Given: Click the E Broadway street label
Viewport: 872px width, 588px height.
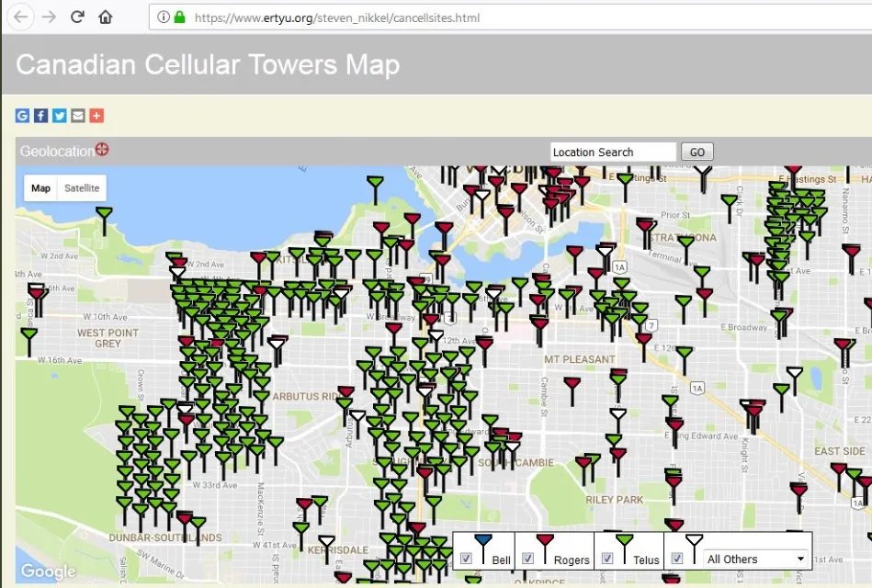Looking at the screenshot, I should point(743,327).
